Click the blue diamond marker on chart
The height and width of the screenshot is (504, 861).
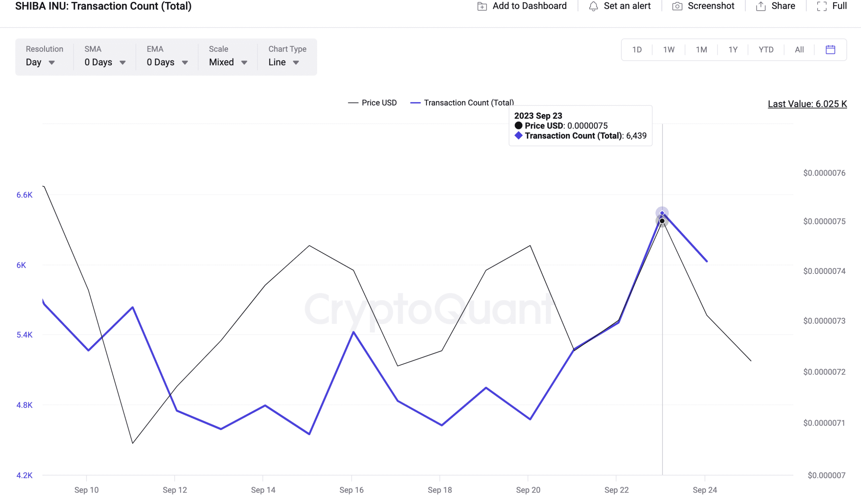[x=662, y=214]
